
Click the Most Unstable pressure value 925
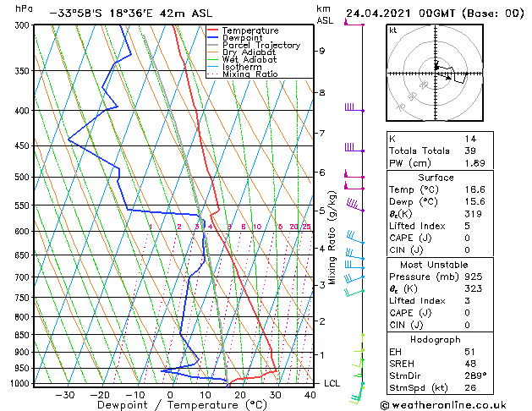tap(474, 277)
